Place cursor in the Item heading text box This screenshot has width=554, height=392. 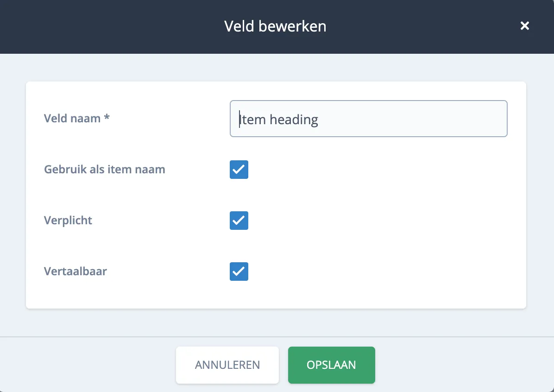368,119
